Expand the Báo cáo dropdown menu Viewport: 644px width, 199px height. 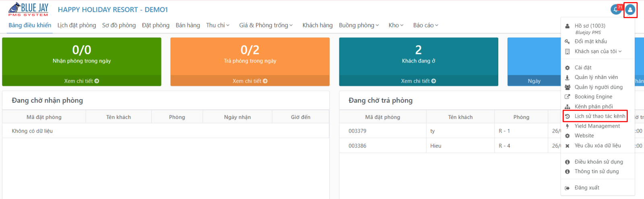tap(426, 25)
